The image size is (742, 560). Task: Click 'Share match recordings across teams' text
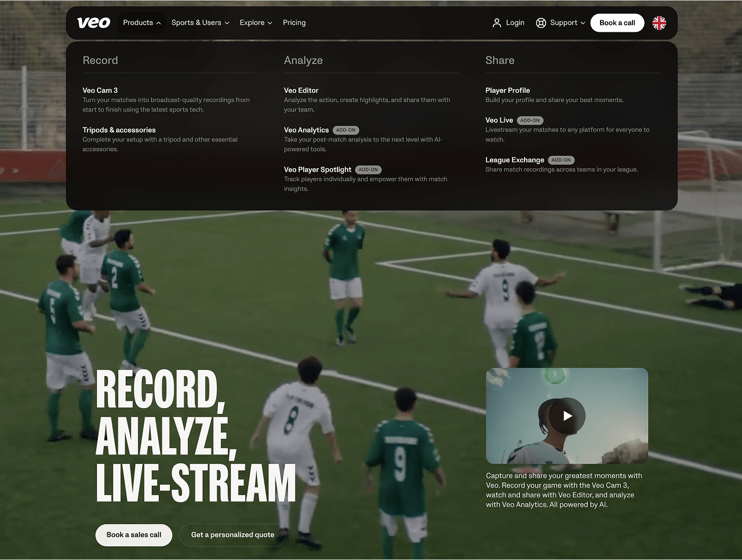(x=561, y=170)
